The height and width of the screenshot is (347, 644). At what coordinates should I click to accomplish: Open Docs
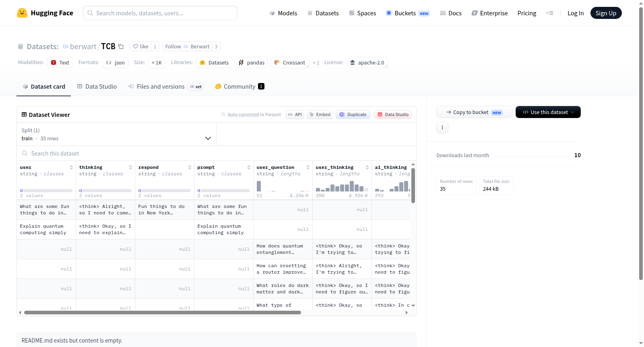tap(450, 13)
